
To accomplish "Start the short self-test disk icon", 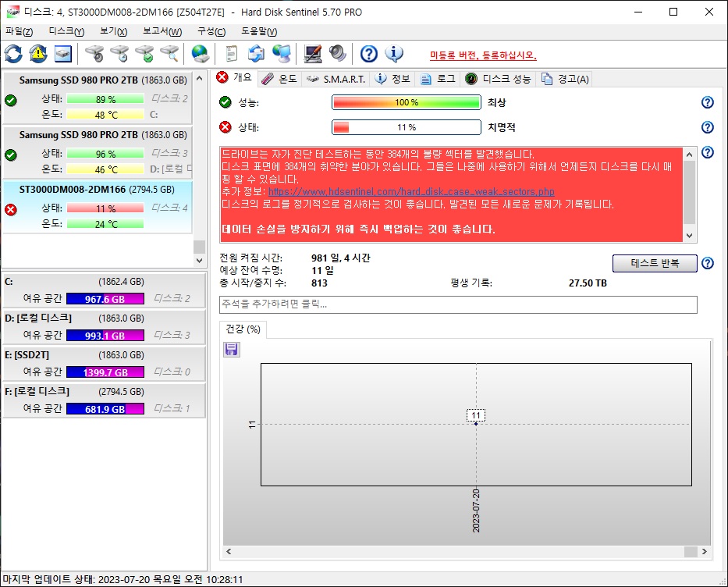I will (94, 54).
